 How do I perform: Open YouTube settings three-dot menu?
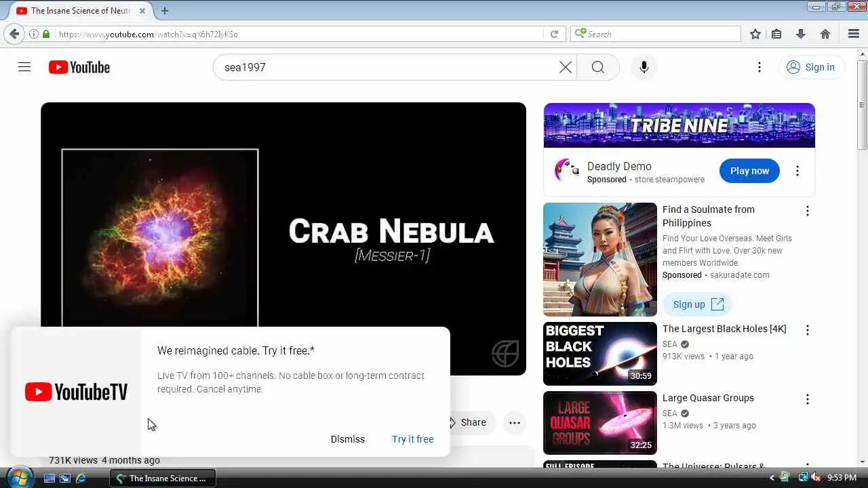tap(759, 67)
